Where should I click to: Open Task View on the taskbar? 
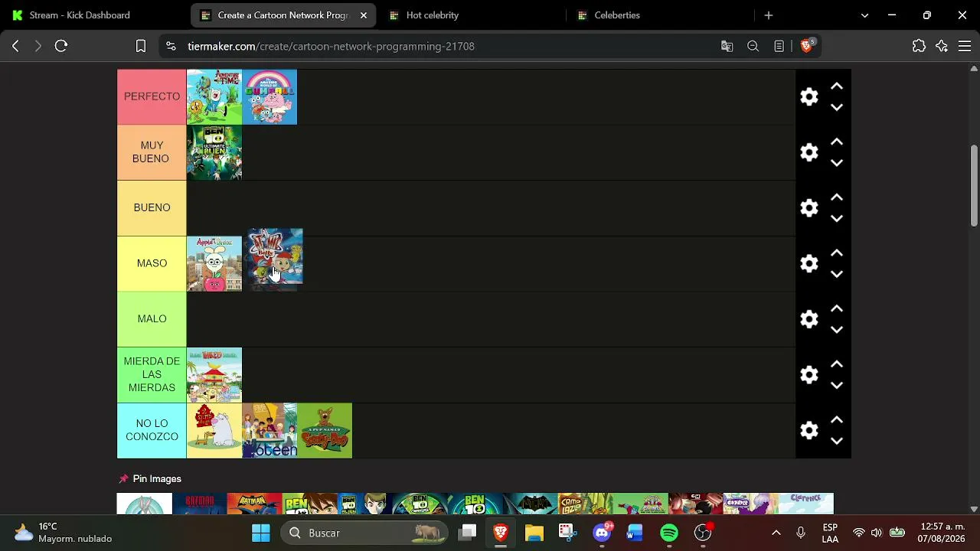[x=468, y=533]
